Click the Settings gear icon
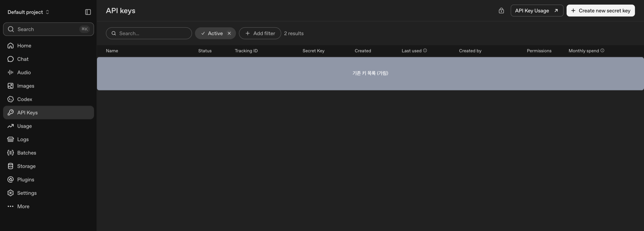The height and width of the screenshot is (231, 644). pyautogui.click(x=10, y=193)
